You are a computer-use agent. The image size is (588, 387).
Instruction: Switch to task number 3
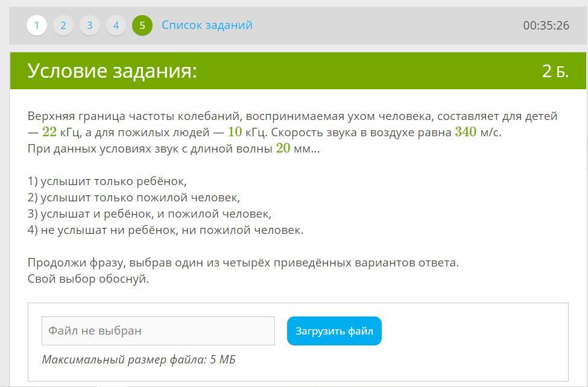coord(90,25)
